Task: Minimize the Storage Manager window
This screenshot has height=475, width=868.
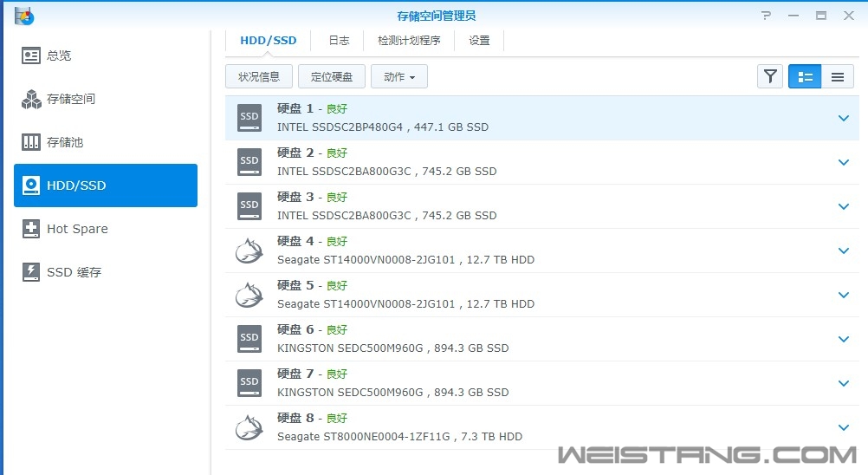Action: tap(794, 16)
